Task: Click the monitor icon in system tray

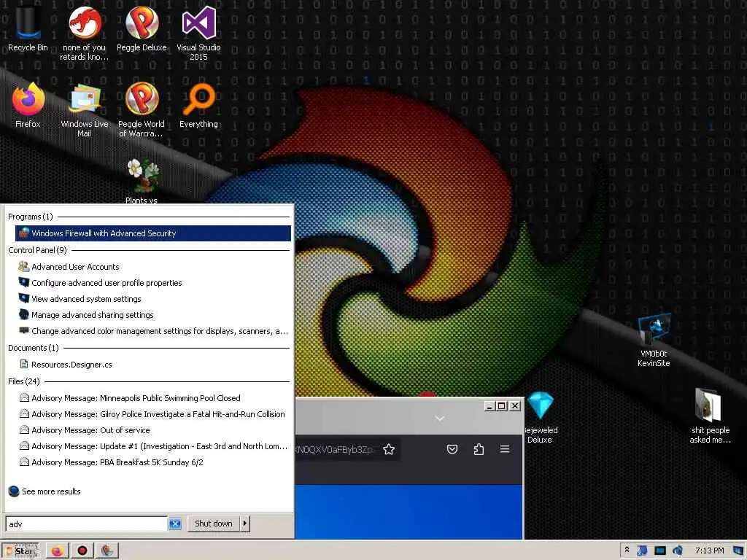Action: pyautogui.click(x=659, y=551)
